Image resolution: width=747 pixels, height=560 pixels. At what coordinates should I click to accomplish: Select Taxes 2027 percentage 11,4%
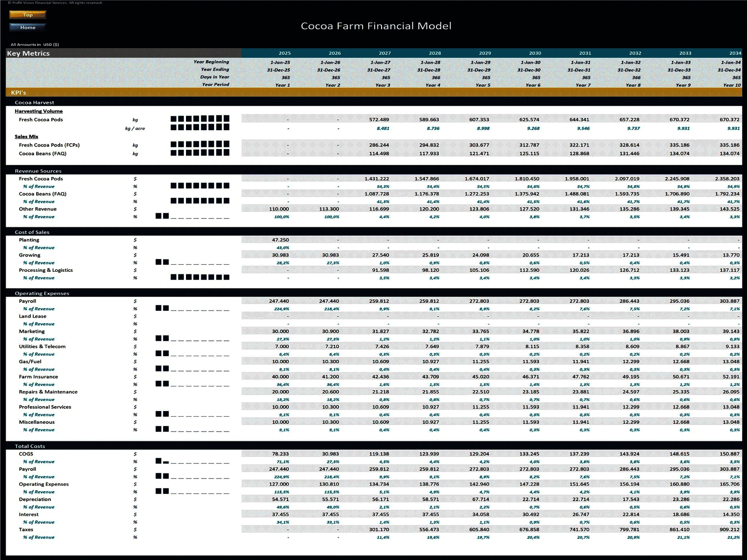click(x=383, y=537)
